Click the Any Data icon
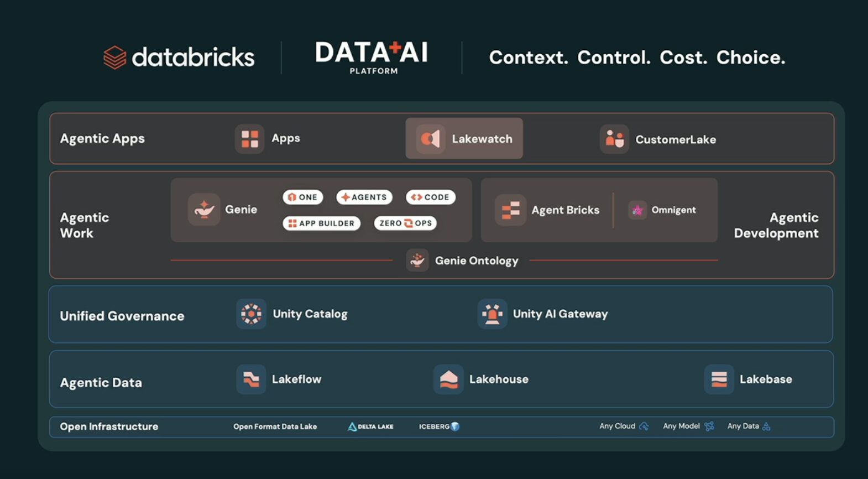This screenshot has height=479, width=868. point(766,426)
